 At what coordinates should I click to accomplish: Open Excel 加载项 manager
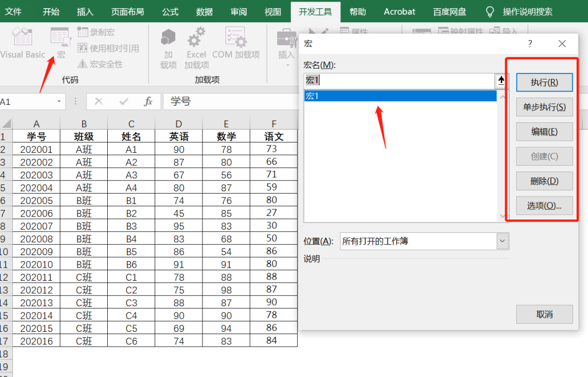(x=196, y=44)
